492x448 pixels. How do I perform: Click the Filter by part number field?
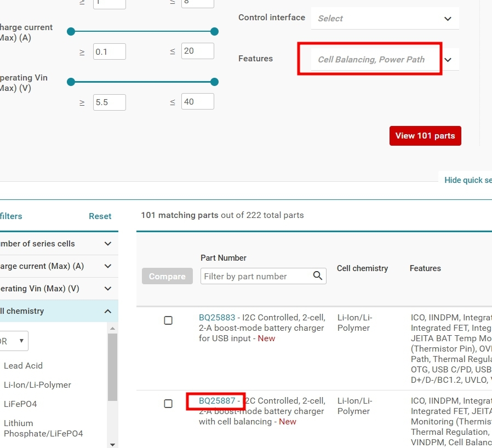coord(263,277)
